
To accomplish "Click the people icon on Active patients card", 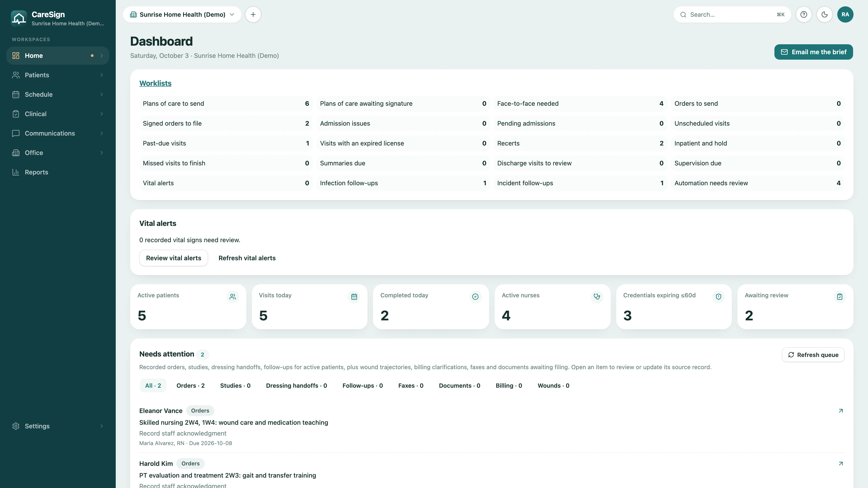I will 233,297.
